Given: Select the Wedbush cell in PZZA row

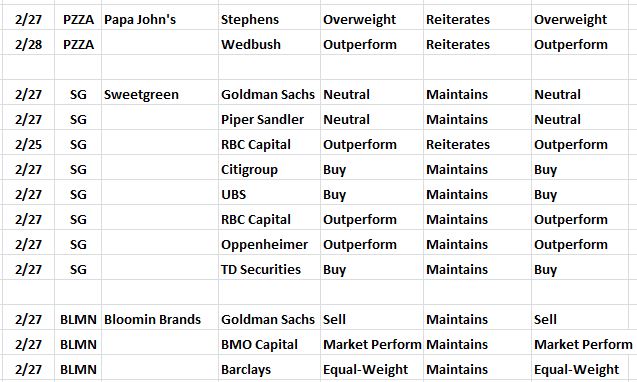Looking at the screenshot, I should tap(269, 44).
